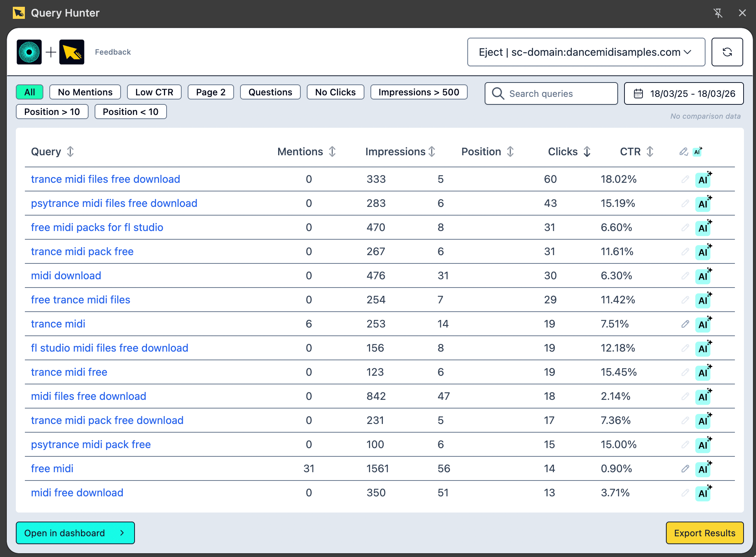Open the site selection dropdown
The image size is (756, 557).
point(586,52)
